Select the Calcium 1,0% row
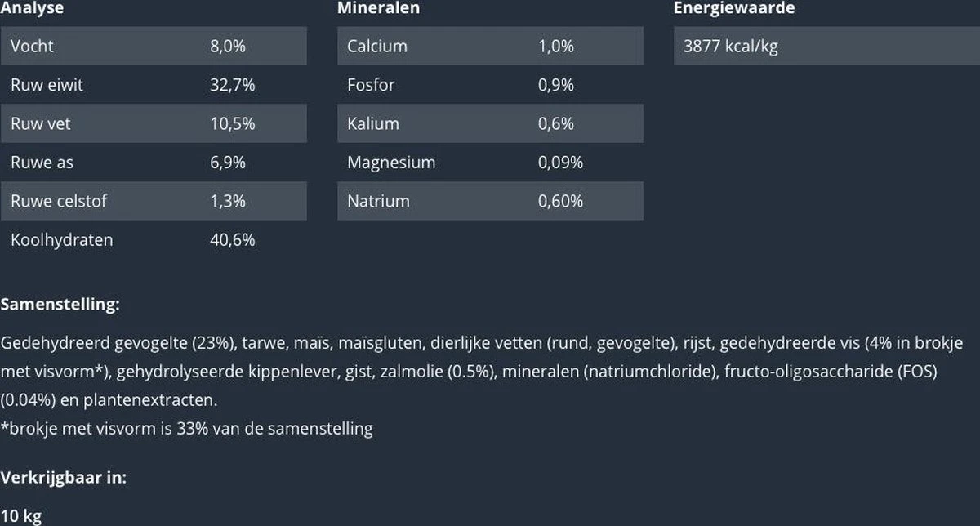980x526 pixels. [x=490, y=47]
